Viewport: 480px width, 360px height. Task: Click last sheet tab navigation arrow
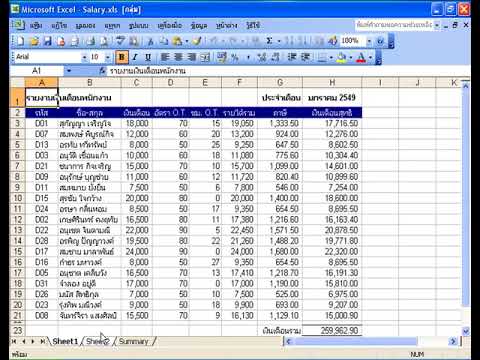[43, 341]
